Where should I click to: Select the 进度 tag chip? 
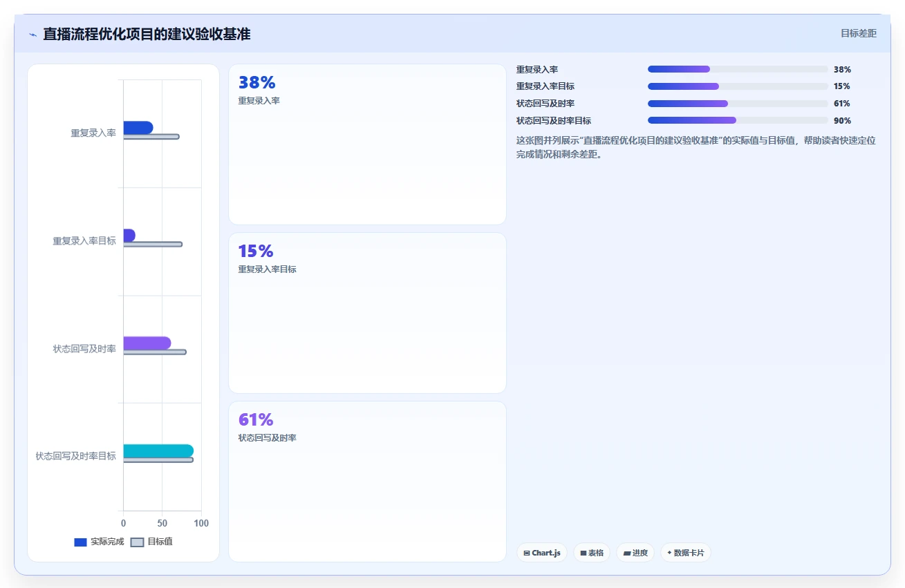[635, 553]
